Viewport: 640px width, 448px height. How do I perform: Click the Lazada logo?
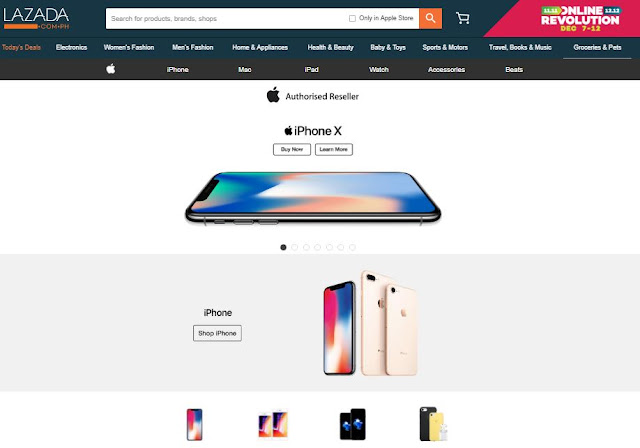tap(36, 18)
